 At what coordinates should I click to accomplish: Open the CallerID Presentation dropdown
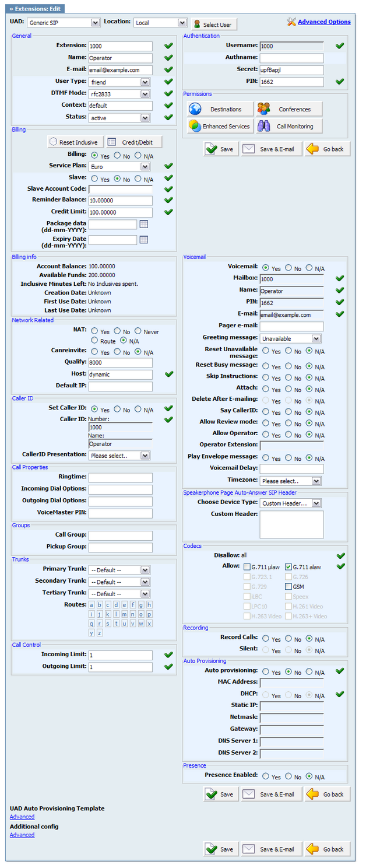pyautogui.click(x=119, y=455)
